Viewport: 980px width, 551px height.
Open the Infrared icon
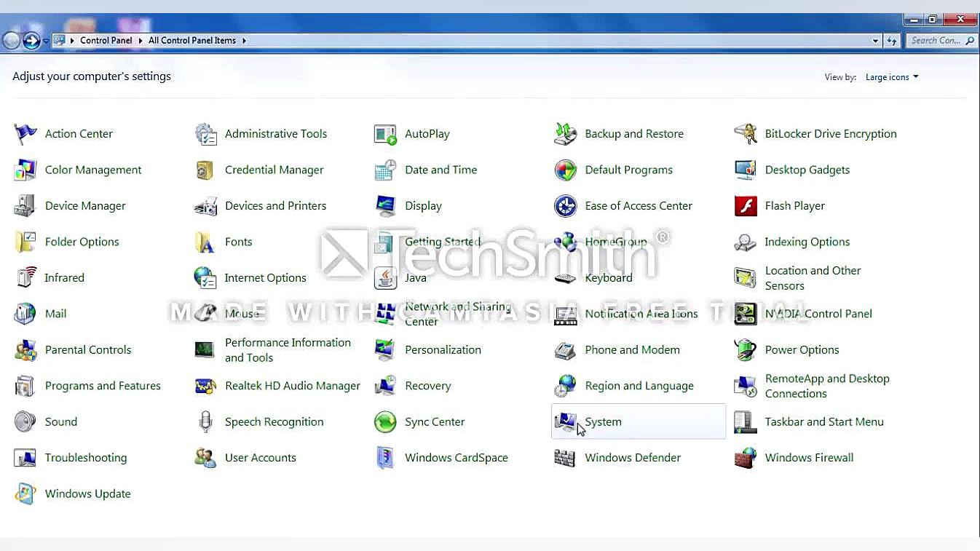click(x=25, y=278)
